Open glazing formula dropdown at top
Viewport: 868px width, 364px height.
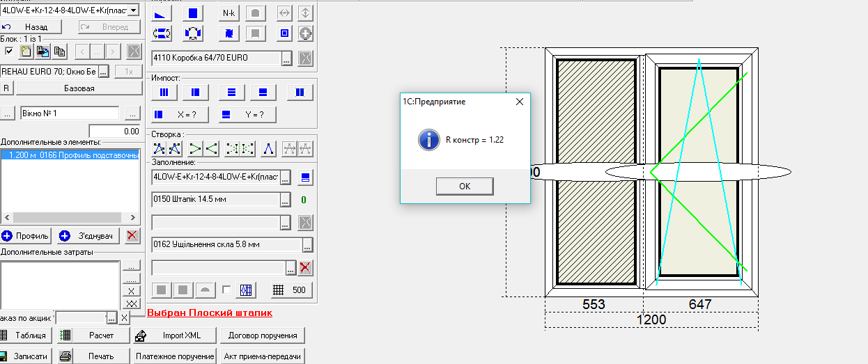[x=134, y=10]
